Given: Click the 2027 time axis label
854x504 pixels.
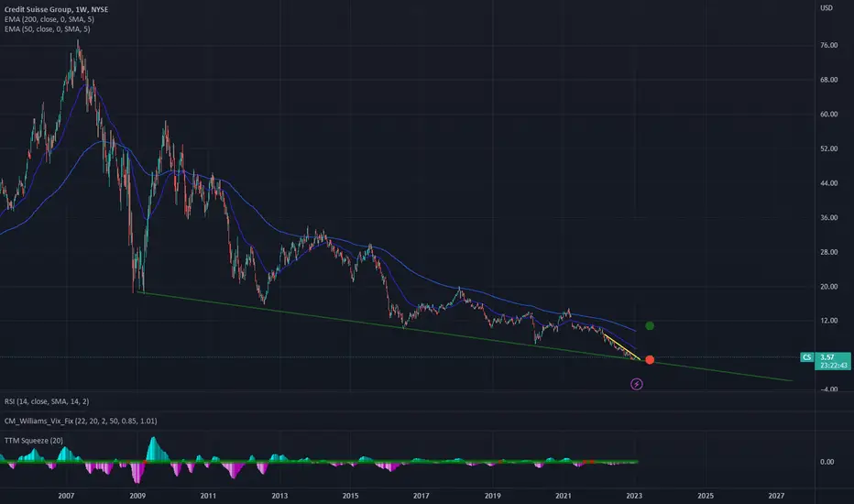Looking at the screenshot, I should click(776, 496).
